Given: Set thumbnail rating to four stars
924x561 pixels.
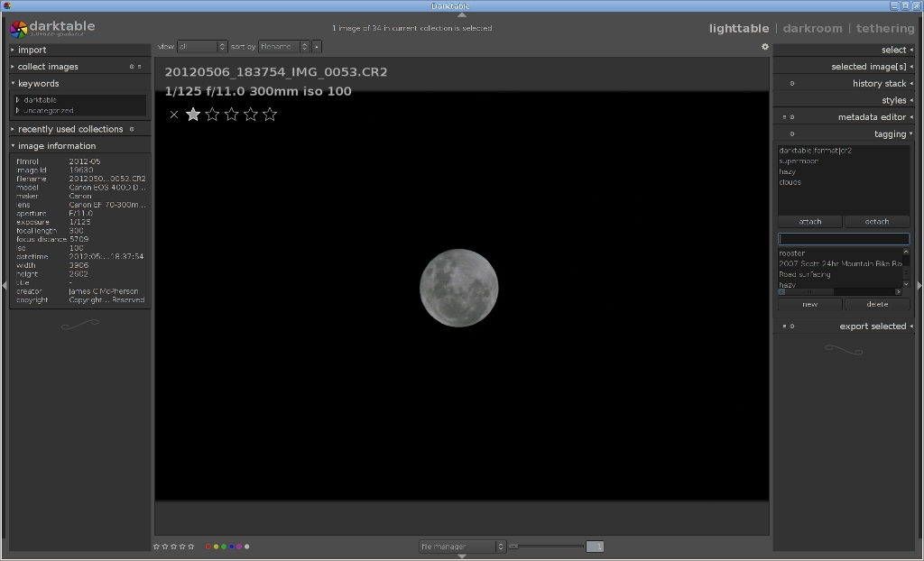Looking at the screenshot, I should point(251,115).
